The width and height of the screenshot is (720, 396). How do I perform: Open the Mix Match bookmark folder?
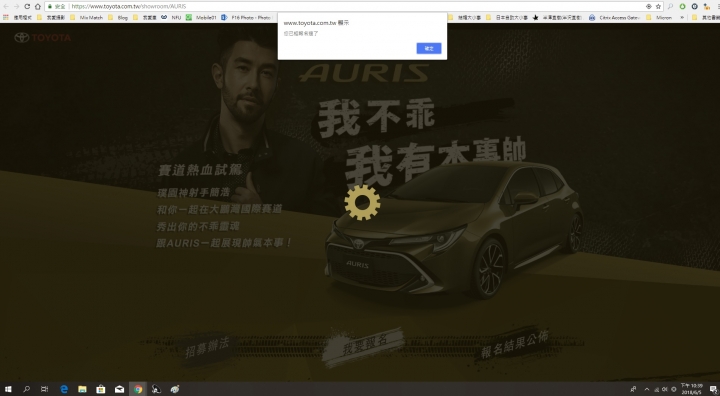(87, 17)
